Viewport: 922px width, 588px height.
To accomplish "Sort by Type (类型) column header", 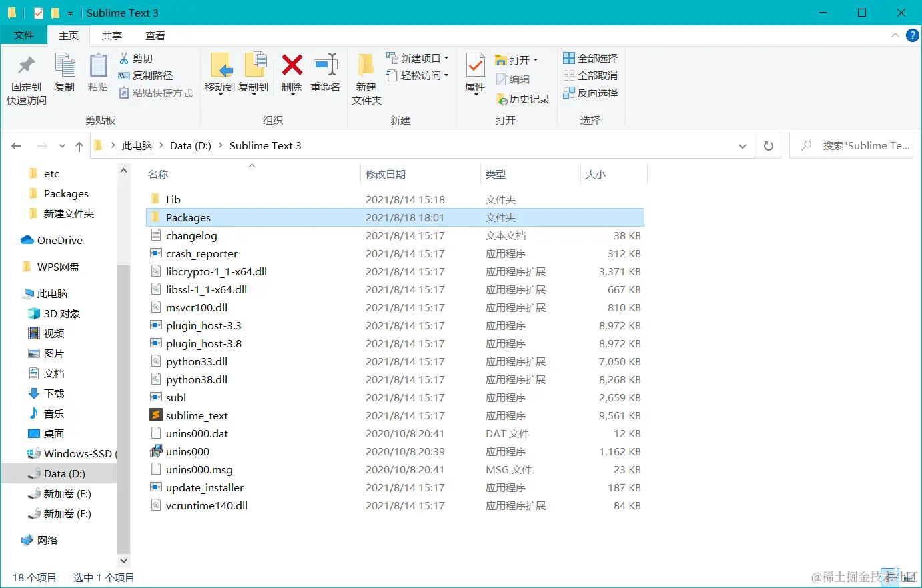I will click(x=496, y=174).
